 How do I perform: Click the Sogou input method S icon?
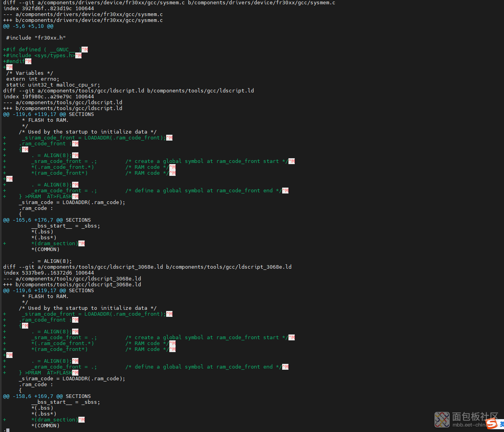point(491,423)
